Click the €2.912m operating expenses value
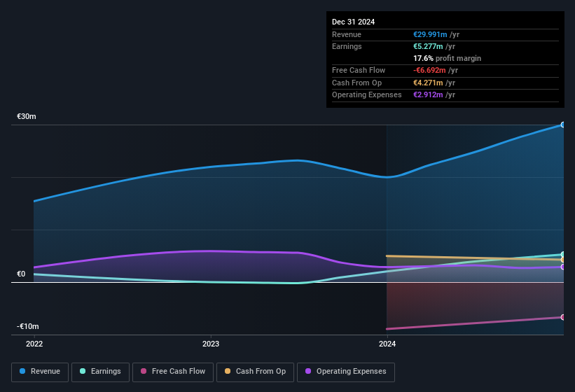The width and height of the screenshot is (575, 392). (428, 95)
